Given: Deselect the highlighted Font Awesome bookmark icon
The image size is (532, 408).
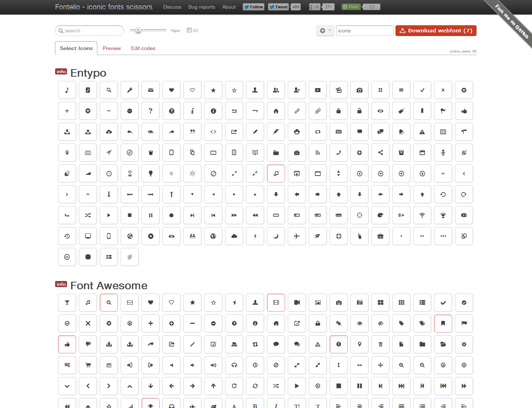Looking at the screenshot, I should pyautogui.click(x=443, y=323).
